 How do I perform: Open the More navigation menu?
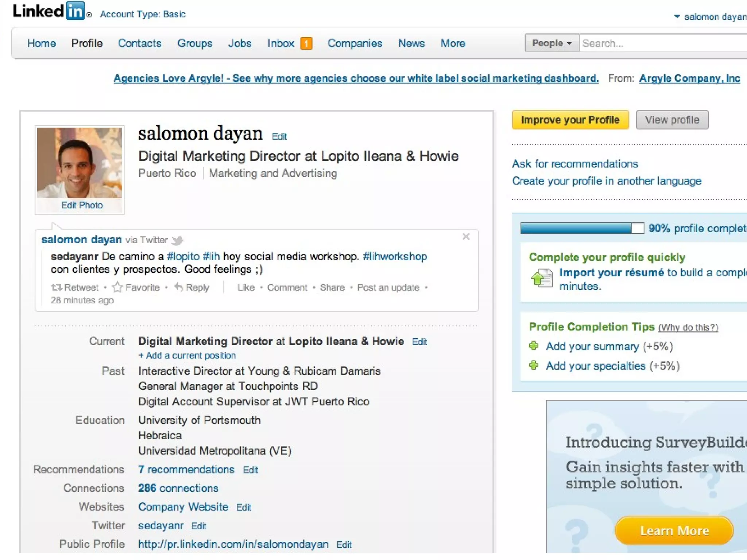(453, 43)
